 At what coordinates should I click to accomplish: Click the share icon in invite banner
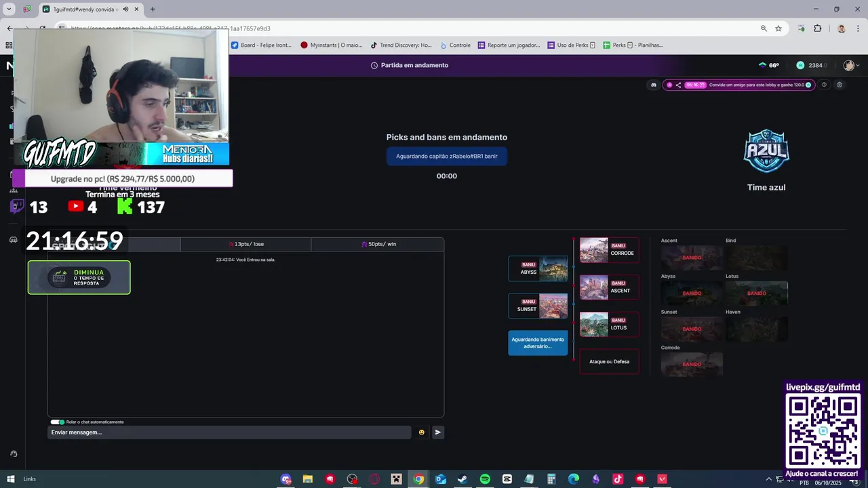tap(678, 85)
